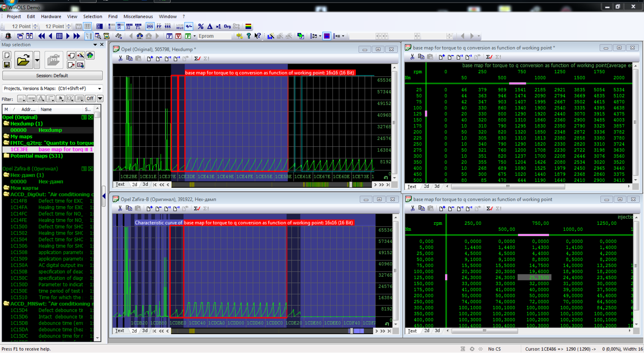Viewport: 644px width, 353px height.
Task: Click Text tab in Zafira-B hexdump window
Action: [x=120, y=331]
